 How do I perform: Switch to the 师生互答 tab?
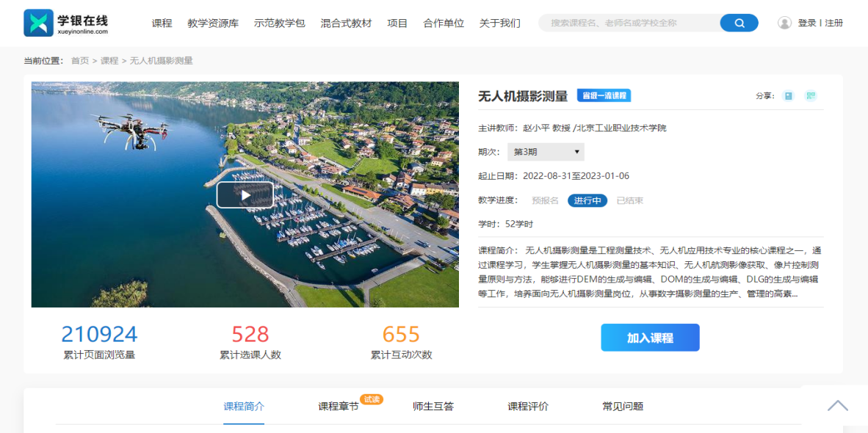pyautogui.click(x=433, y=407)
